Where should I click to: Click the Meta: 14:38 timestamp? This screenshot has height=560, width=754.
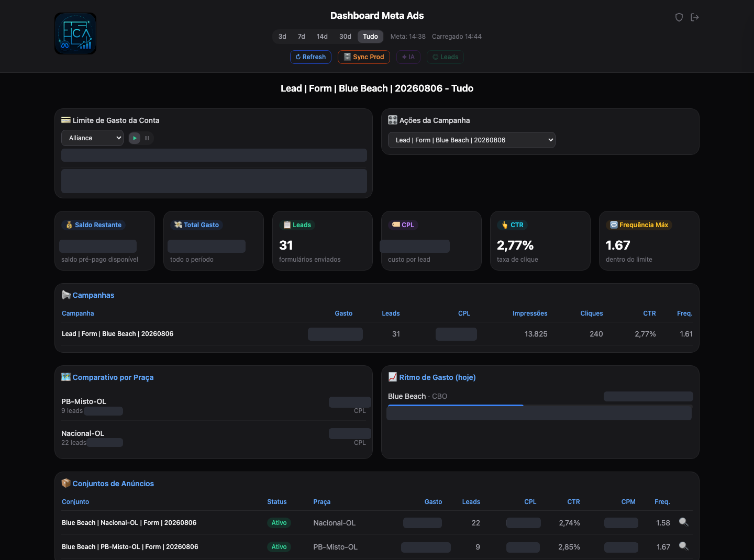408,37
